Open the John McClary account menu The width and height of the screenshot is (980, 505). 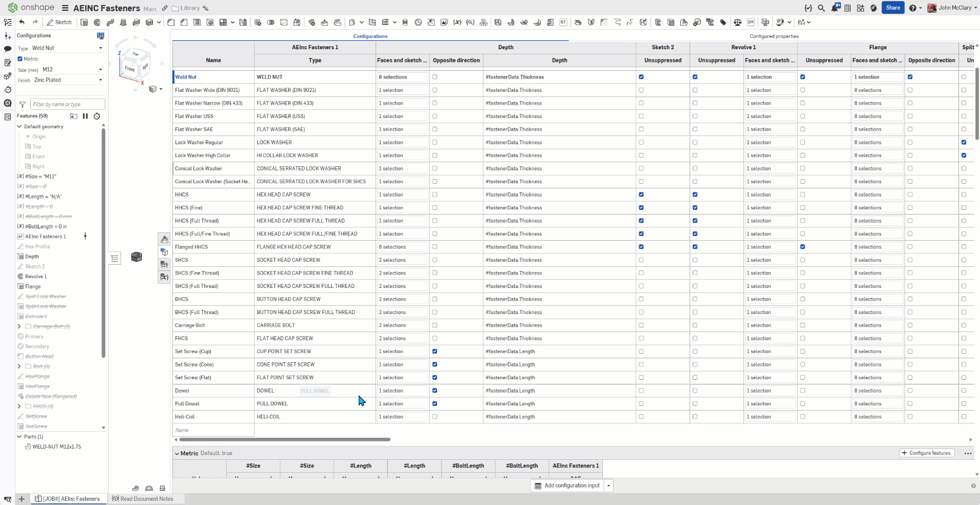click(x=953, y=8)
